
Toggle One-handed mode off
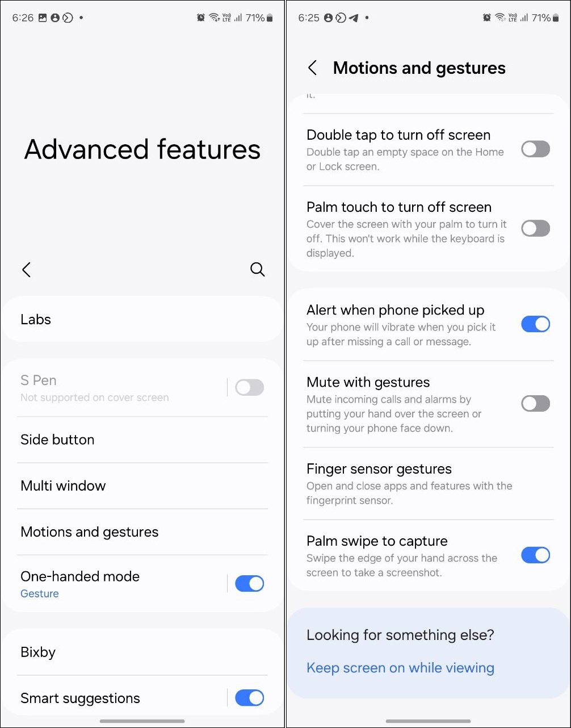[x=249, y=583]
